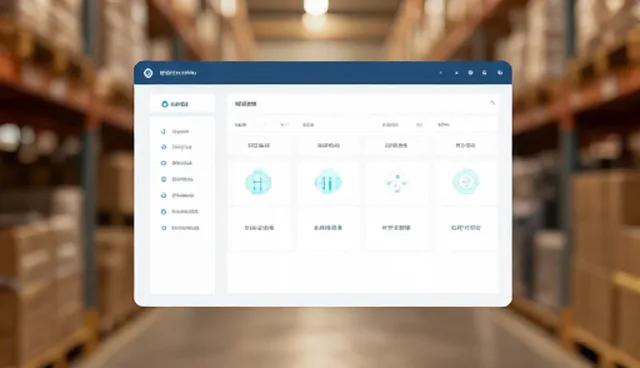Screen dimensions: 640x368
Task: Expand the filter dropdown chevron in the filter row
Action: (282, 125)
